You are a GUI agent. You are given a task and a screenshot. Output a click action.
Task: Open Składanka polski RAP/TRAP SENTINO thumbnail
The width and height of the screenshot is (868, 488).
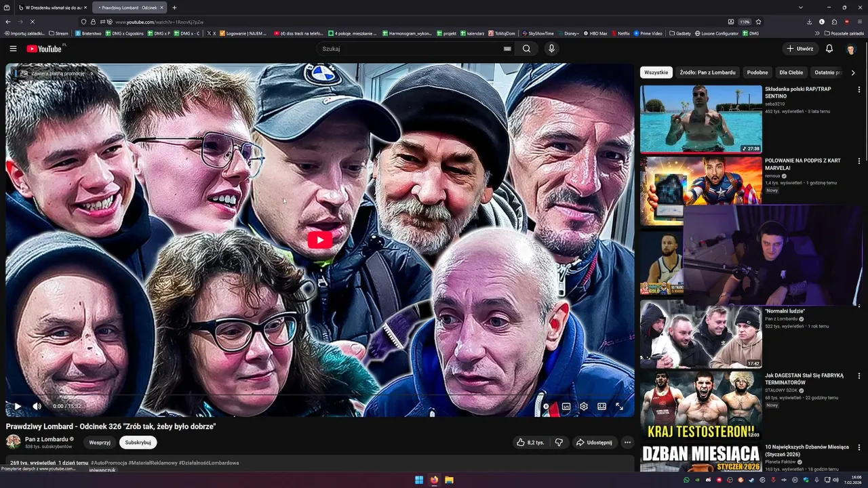pyautogui.click(x=701, y=119)
